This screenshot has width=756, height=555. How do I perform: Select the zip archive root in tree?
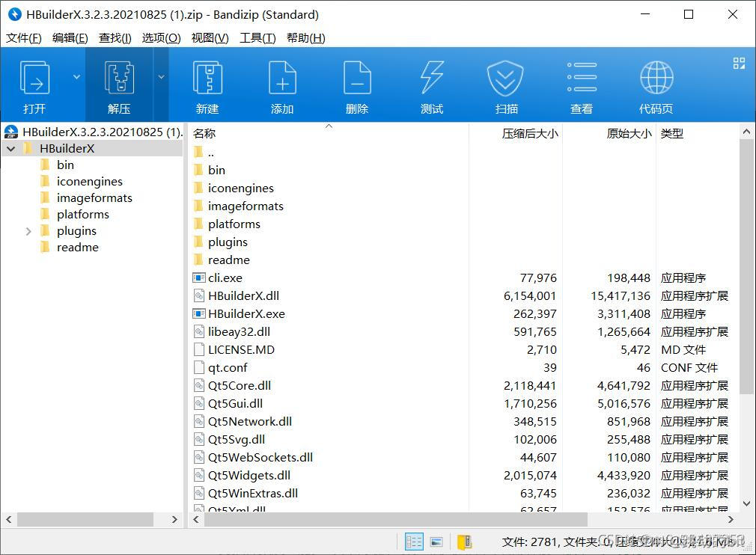pos(93,132)
